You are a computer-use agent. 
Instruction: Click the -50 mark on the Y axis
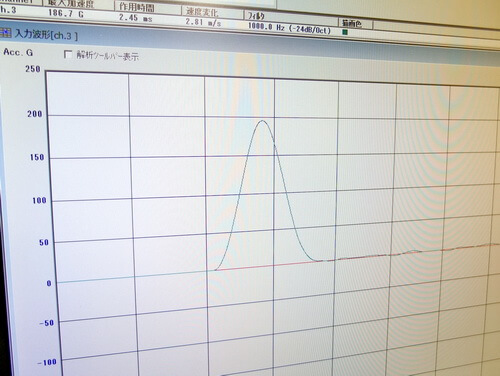click(x=46, y=323)
